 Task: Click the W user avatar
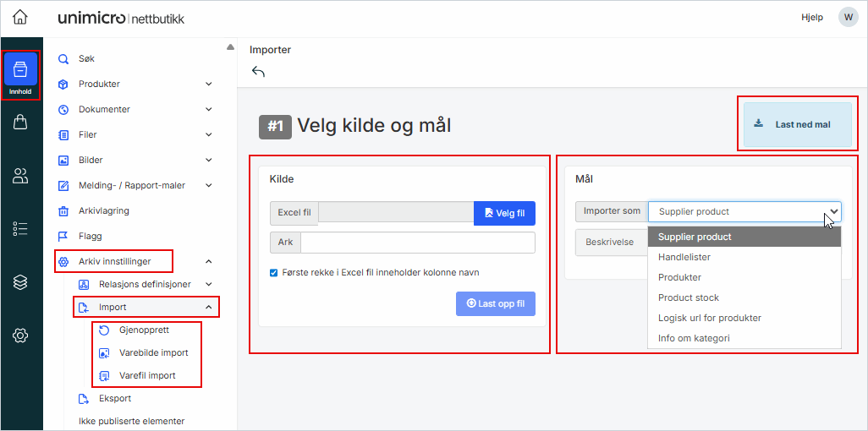pos(848,18)
